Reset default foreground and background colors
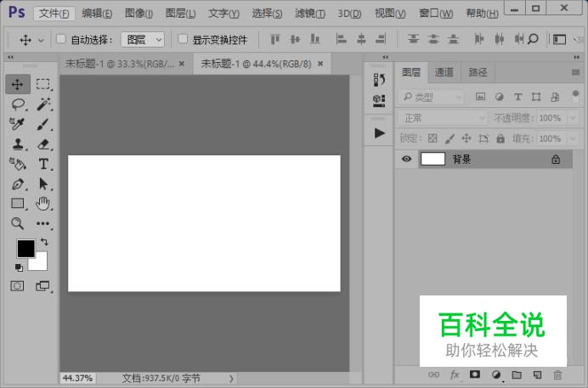The image size is (588, 388). click(19, 267)
